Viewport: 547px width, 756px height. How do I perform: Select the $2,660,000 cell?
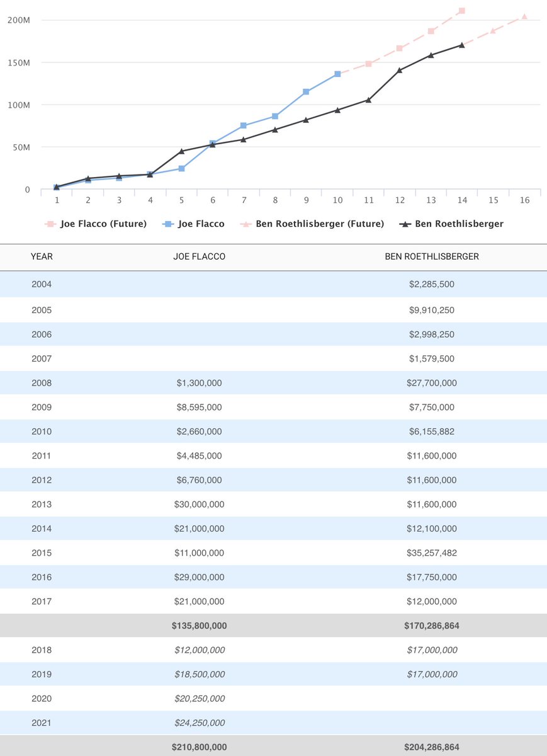(199, 432)
